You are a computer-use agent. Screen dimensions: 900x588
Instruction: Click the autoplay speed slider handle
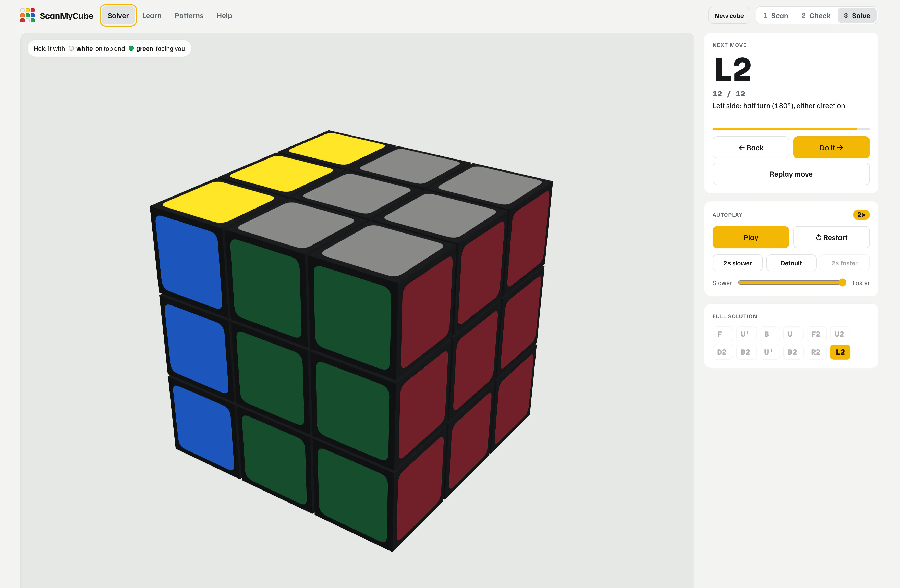tap(842, 283)
